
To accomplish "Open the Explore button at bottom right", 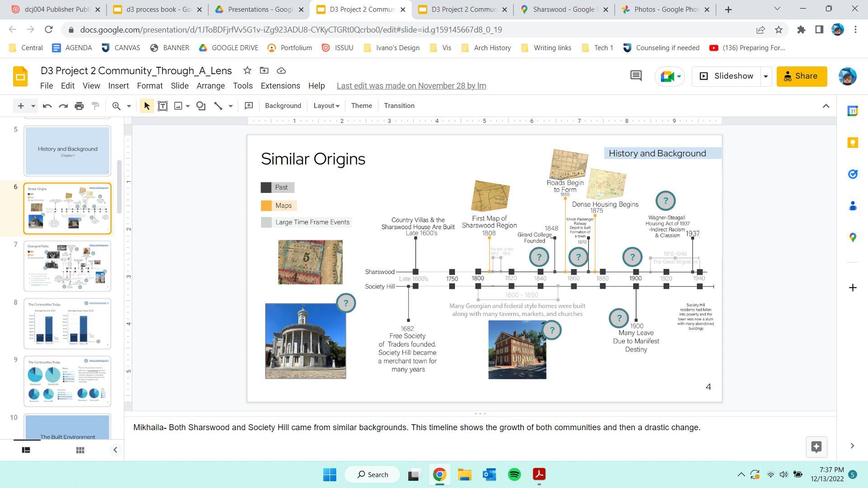I will click(x=816, y=447).
